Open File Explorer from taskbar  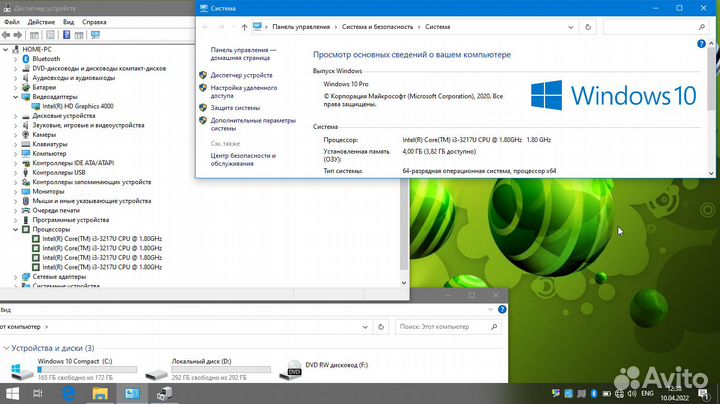pos(100,393)
